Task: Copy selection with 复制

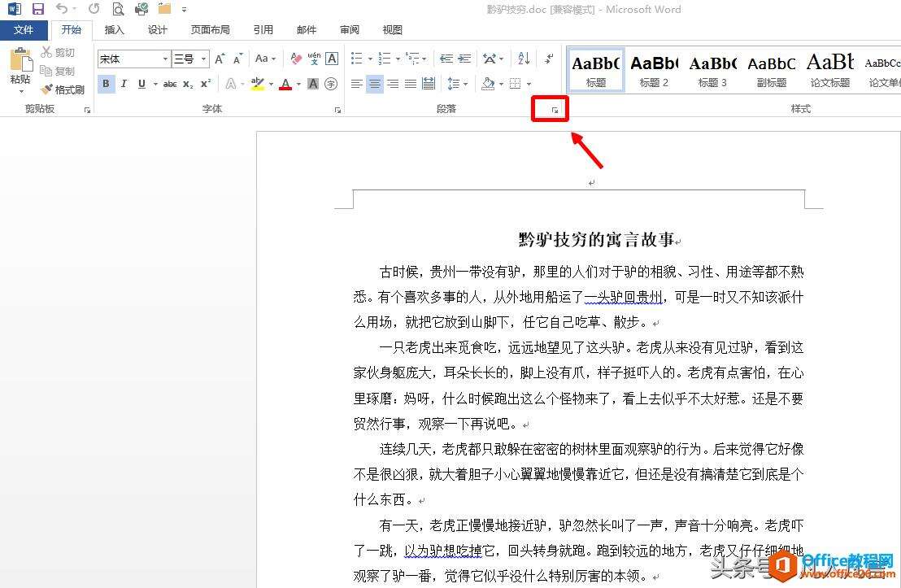Action: coord(58,71)
